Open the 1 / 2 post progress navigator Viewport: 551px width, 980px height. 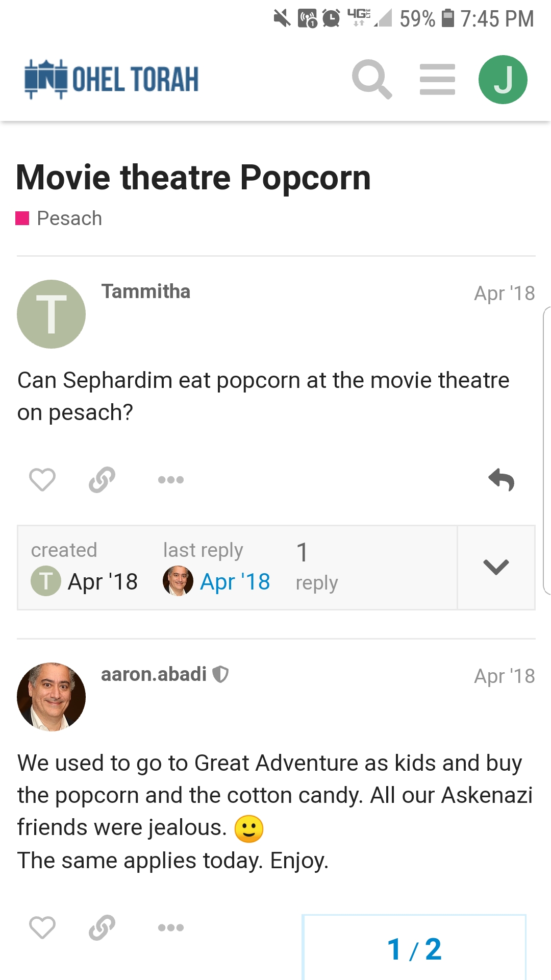[414, 948]
